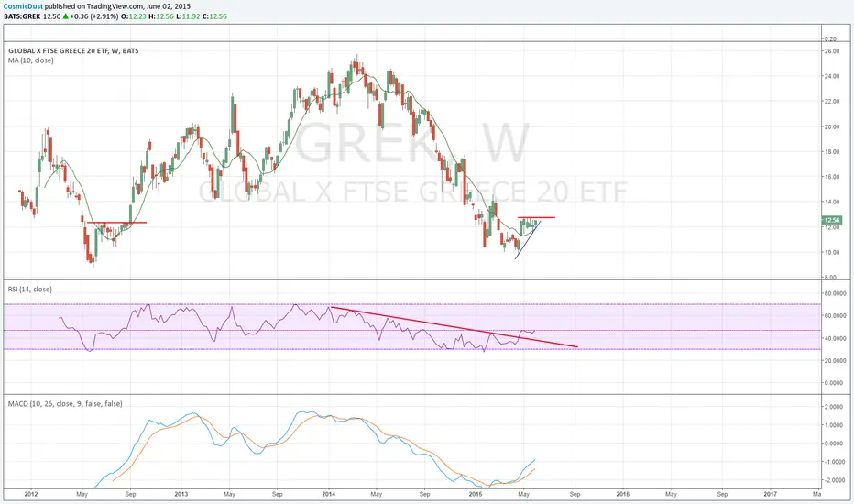The image size is (854, 504).
Task: Click the 14.00 price axis label
Action: [832, 203]
